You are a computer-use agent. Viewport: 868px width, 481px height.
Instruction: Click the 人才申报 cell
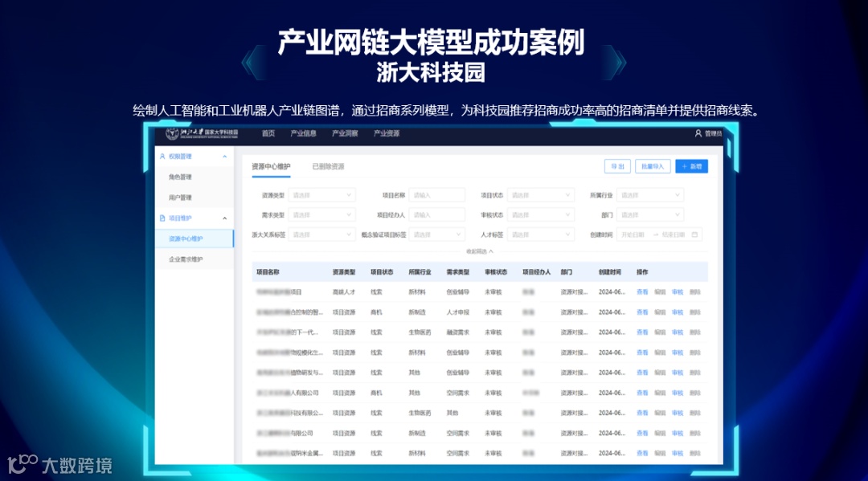458,312
